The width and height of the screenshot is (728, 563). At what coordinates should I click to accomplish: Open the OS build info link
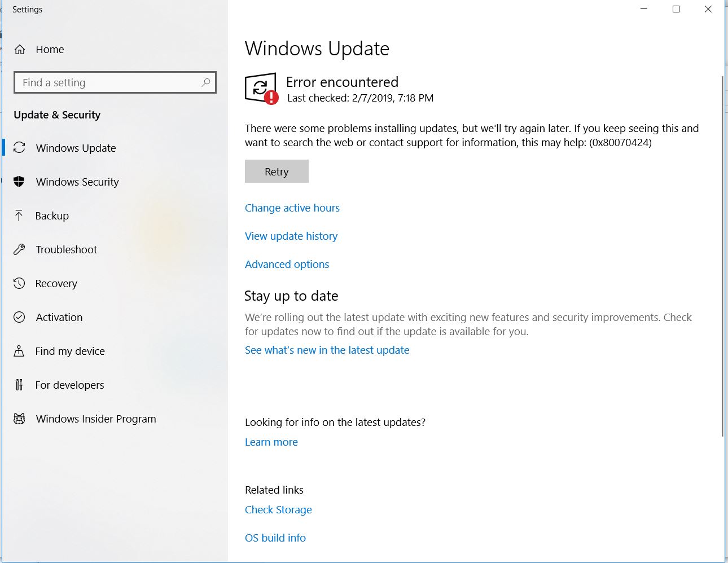(275, 538)
